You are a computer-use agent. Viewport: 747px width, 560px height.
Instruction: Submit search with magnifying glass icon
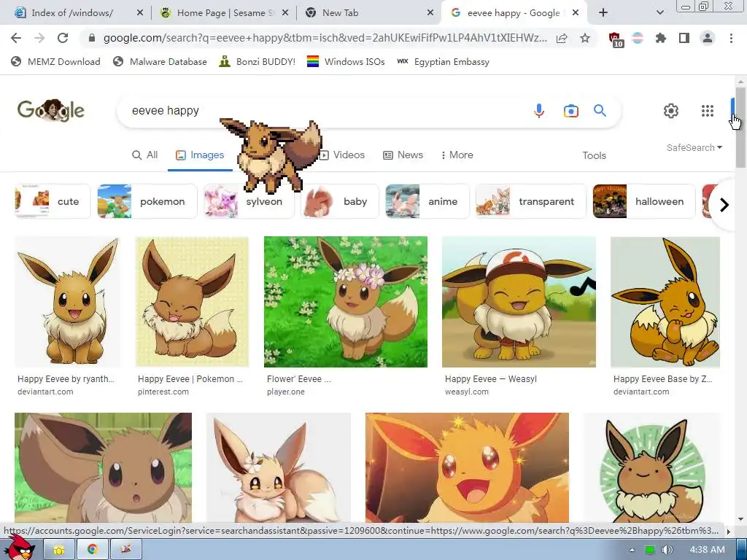coord(600,111)
